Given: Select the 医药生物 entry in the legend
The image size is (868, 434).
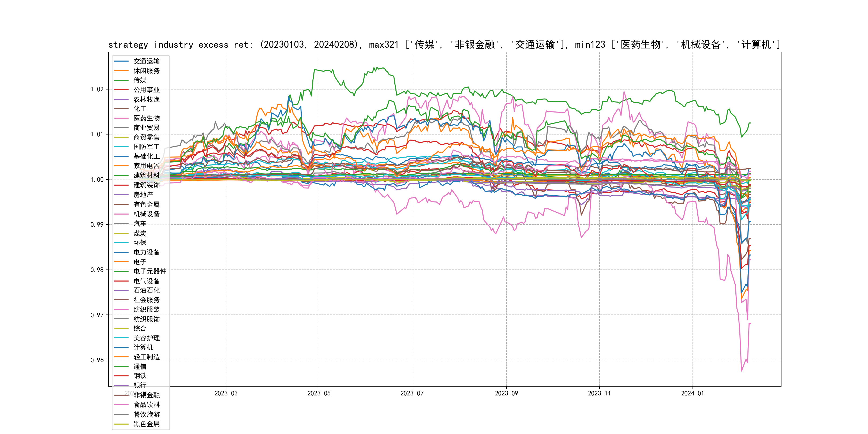Looking at the screenshot, I should (146, 118).
